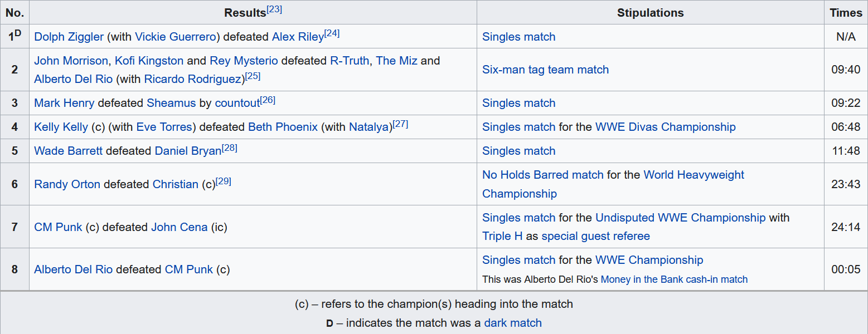The height and width of the screenshot is (334, 868).
Task: Click the Triple H link
Action: pyautogui.click(x=502, y=236)
